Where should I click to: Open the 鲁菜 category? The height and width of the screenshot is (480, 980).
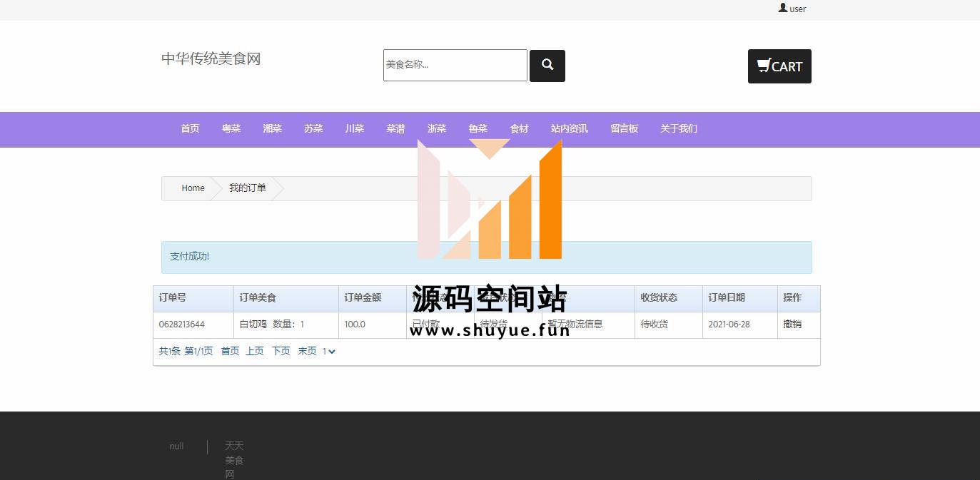point(478,128)
